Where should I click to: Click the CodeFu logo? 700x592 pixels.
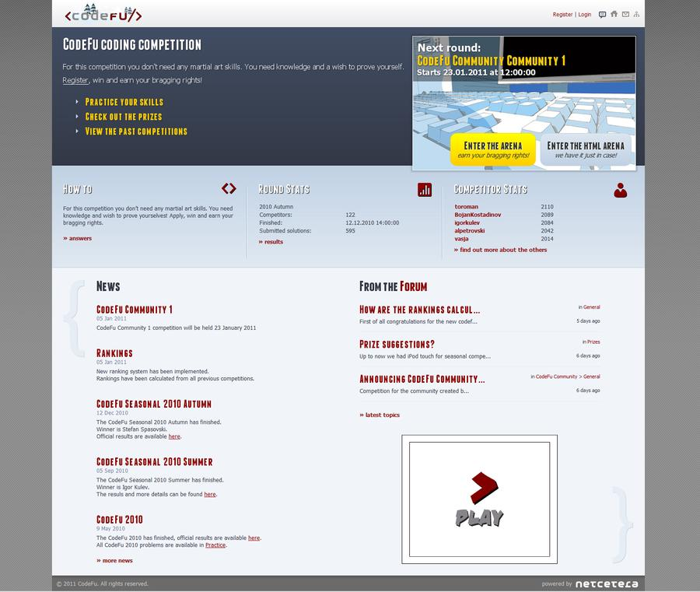[x=103, y=14]
